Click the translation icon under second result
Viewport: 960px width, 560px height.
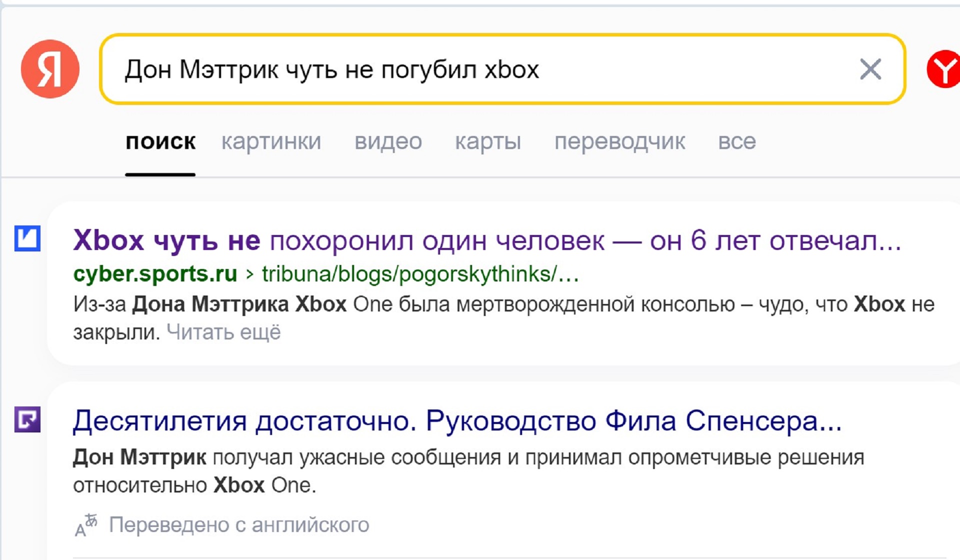click(86, 525)
